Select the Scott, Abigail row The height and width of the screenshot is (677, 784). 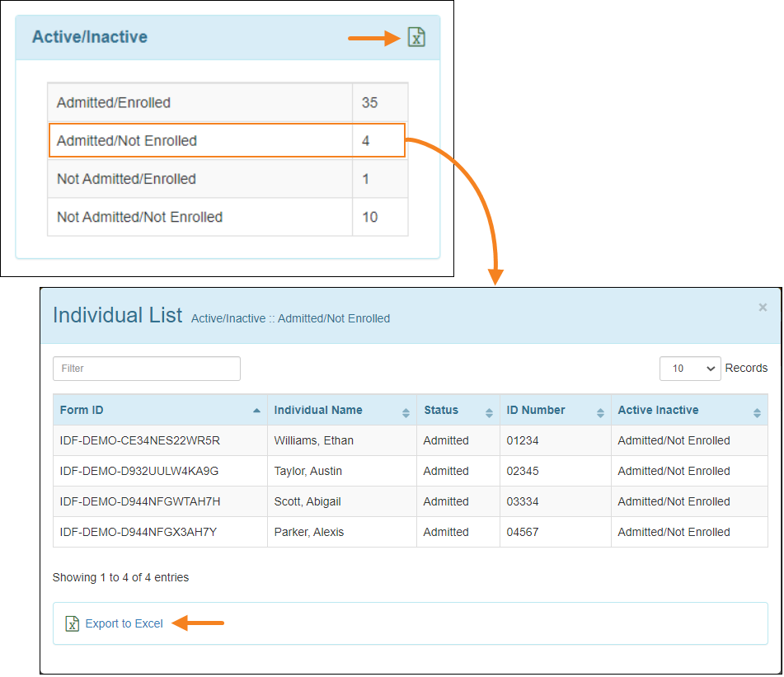click(x=307, y=502)
